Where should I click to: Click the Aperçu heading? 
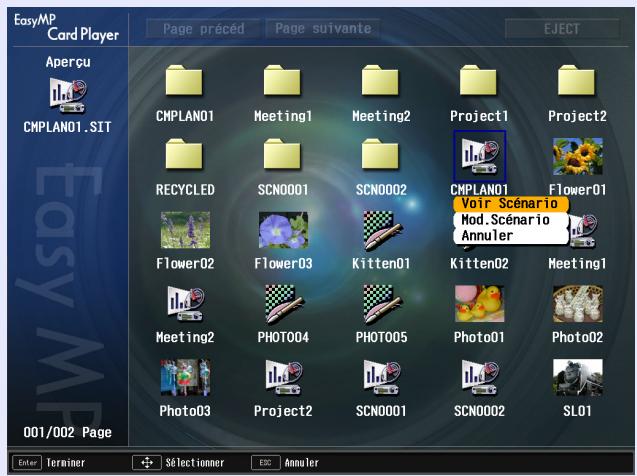(68, 62)
